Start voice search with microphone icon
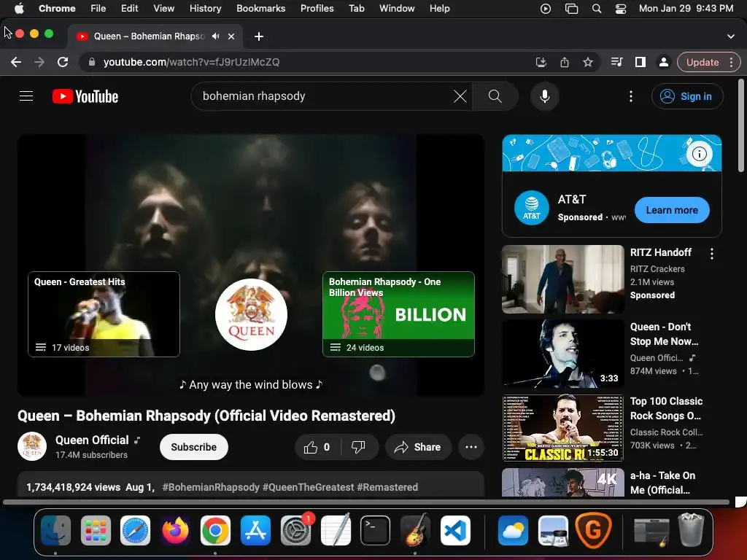Image resolution: width=747 pixels, height=560 pixels. (x=544, y=96)
